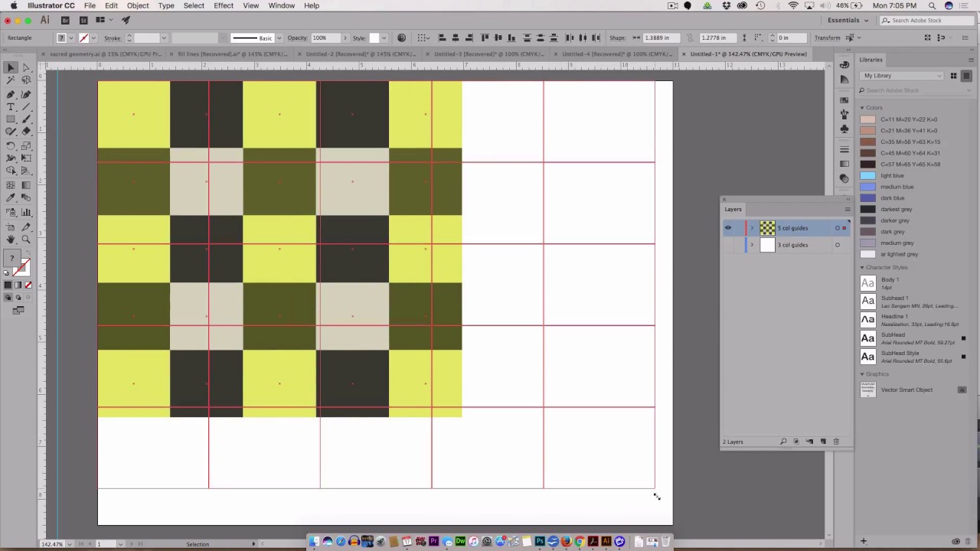Open the File menu
Image resolution: width=980 pixels, height=551 pixels.
(90, 5)
